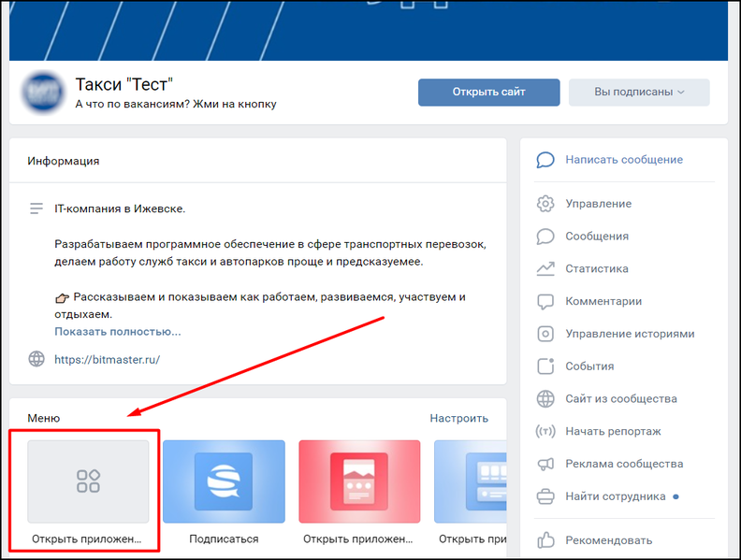Click the Информация section header
Image resolution: width=741 pixels, height=560 pixels.
point(64,161)
